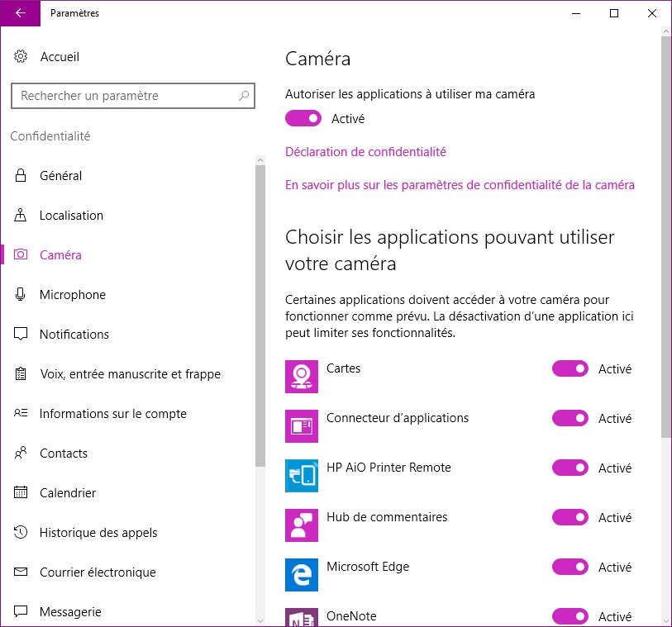Go to Notifications privacy settings
The image size is (672, 627).
(x=74, y=335)
